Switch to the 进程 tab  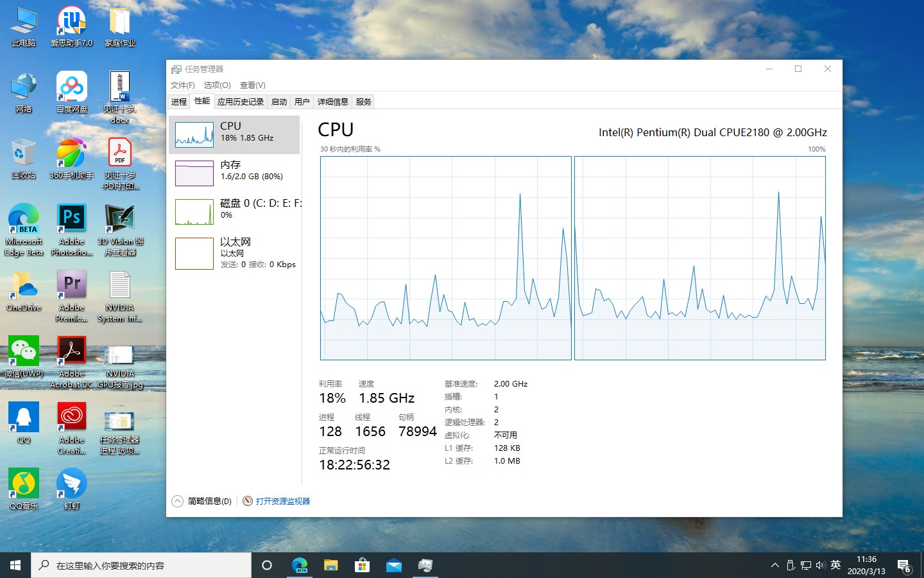tap(179, 101)
